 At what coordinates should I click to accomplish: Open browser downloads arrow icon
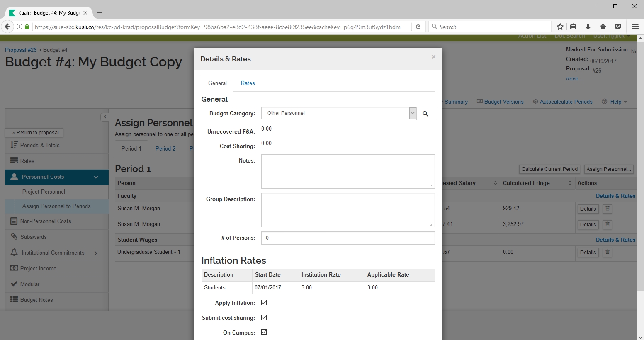point(588,27)
